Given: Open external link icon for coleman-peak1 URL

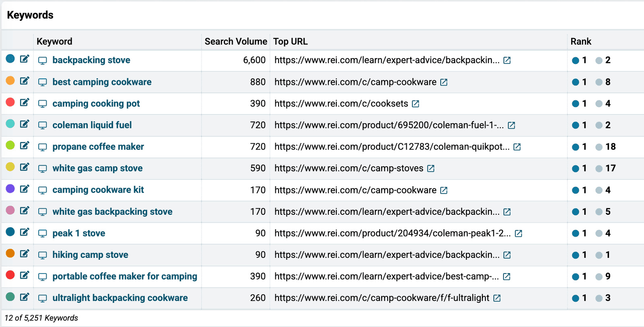Looking at the screenshot, I should coord(519,233).
